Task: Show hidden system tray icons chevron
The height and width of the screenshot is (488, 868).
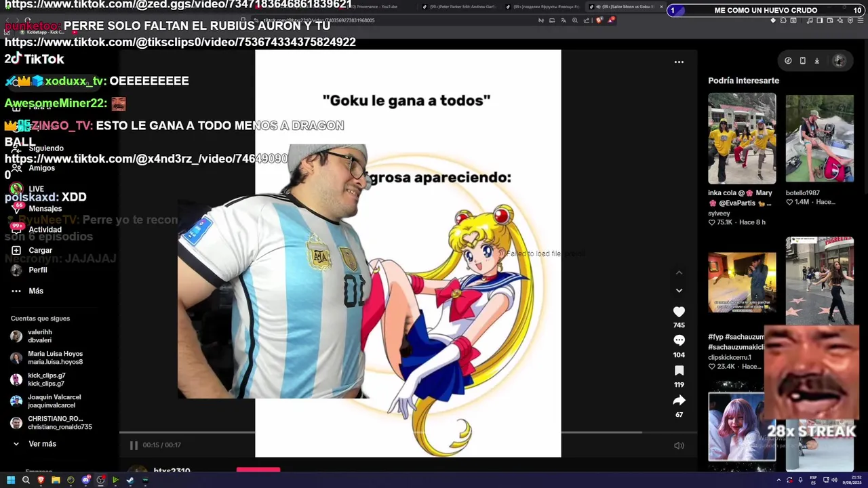Action: [778, 481]
